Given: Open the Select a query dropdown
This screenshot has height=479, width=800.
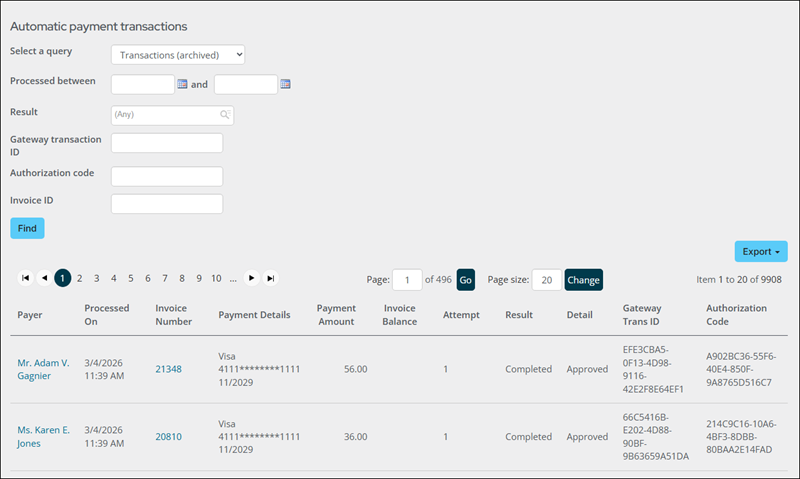Looking at the screenshot, I should click(178, 55).
